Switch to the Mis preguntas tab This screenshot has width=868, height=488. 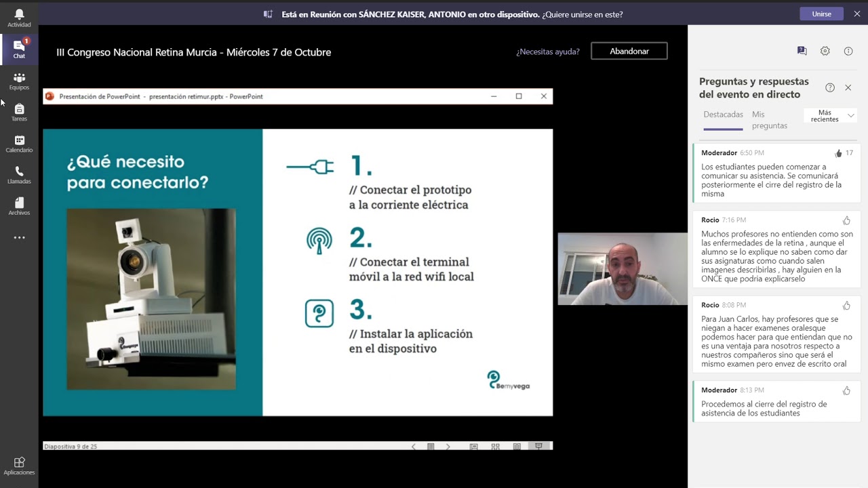pyautogui.click(x=770, y=120)
